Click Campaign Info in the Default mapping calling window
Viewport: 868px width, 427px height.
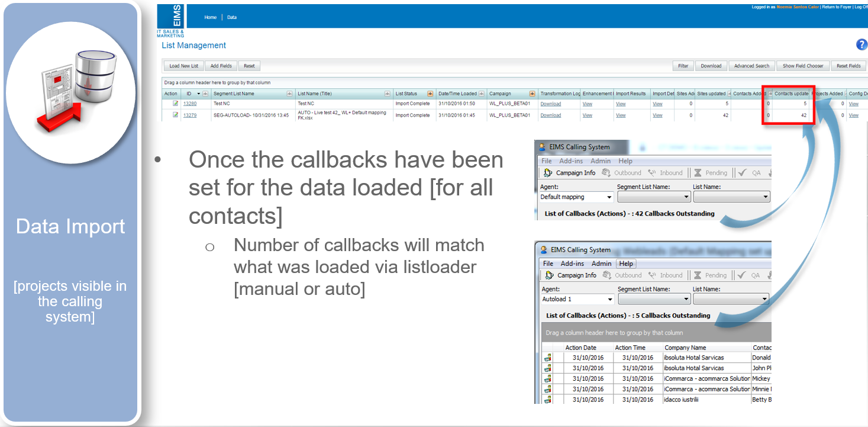click(x=570, y=173)
